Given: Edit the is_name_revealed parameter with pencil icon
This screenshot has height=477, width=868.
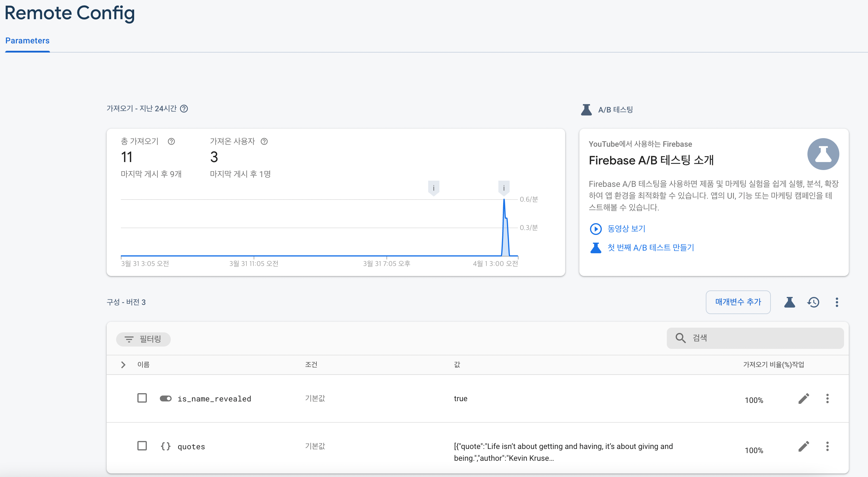Looking at the screenshot, I should [x=804, y=398].
